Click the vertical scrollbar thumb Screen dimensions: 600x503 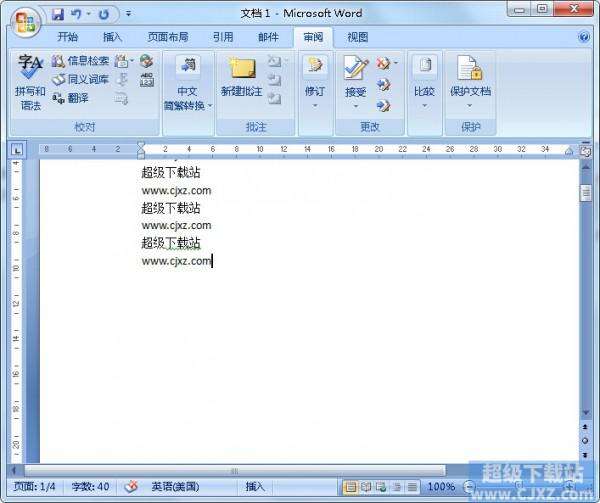pyautogui.click(x=585, y=193)
